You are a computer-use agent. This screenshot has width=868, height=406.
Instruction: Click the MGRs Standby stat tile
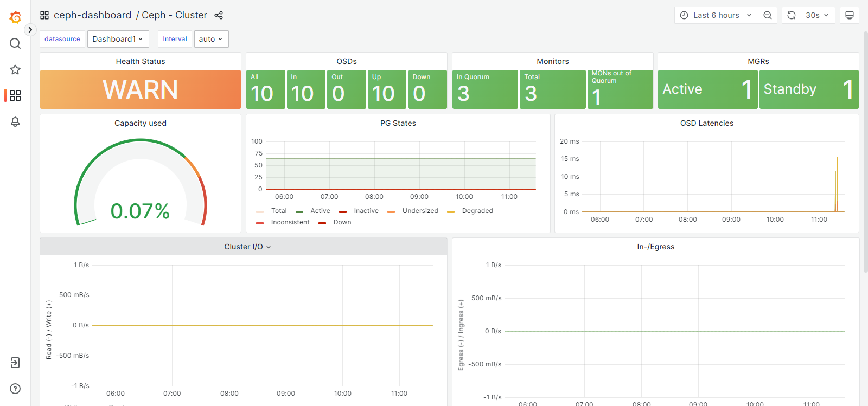[x=809, y=89]
